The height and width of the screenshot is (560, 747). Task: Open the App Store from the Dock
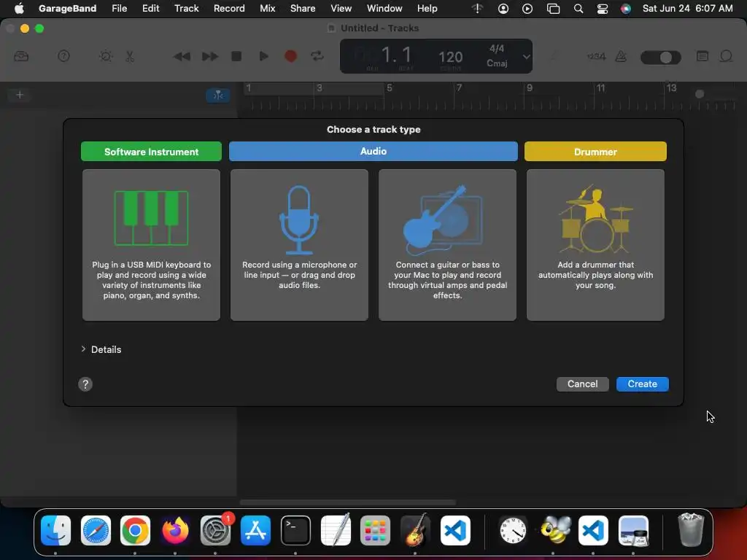255,530
